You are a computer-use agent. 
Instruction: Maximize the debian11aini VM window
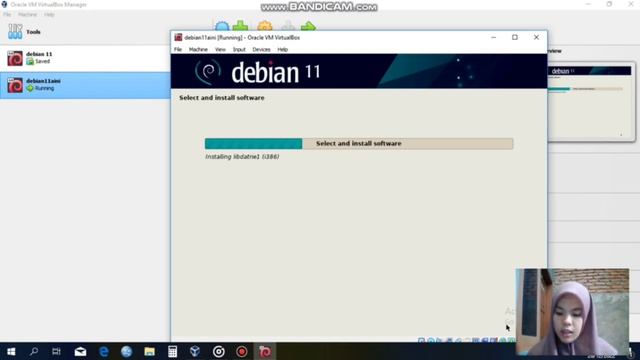click(515, 37)
